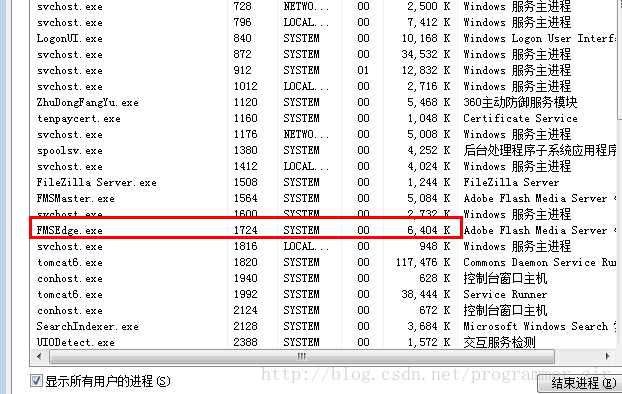622x394 pixels.
Task: Click the horizontal scrollbar right arrow
Action: point(607,356)
